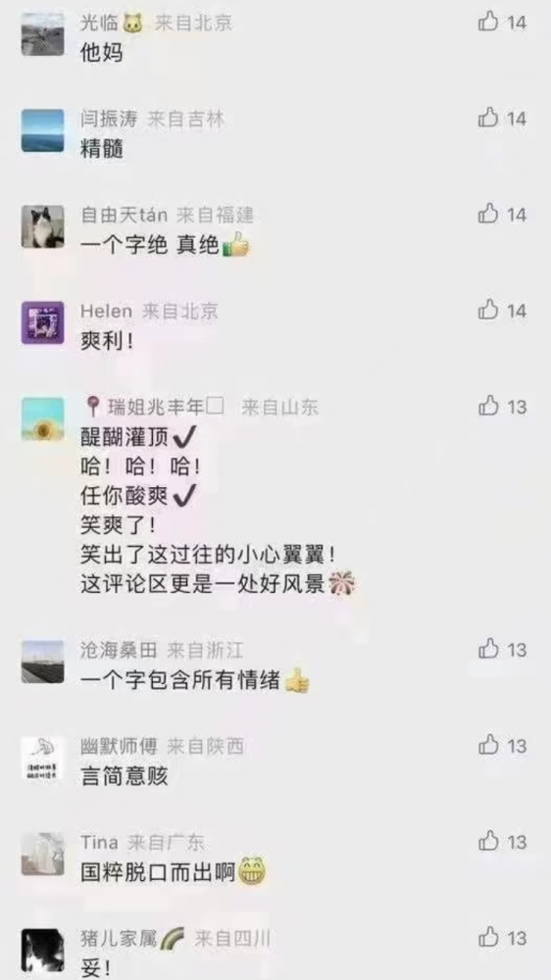Viewport: 551px width, 980px height.
Task: Open username Tina
Action: [x=99, y=843]
